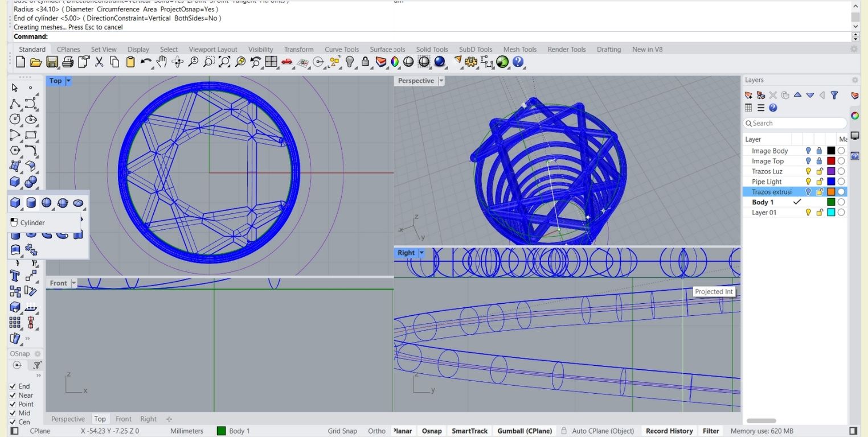This screenshot has width=868, height=437.
Task: Toggle visibility bulb of Trazos Luz layer
Action: (808, 171)
